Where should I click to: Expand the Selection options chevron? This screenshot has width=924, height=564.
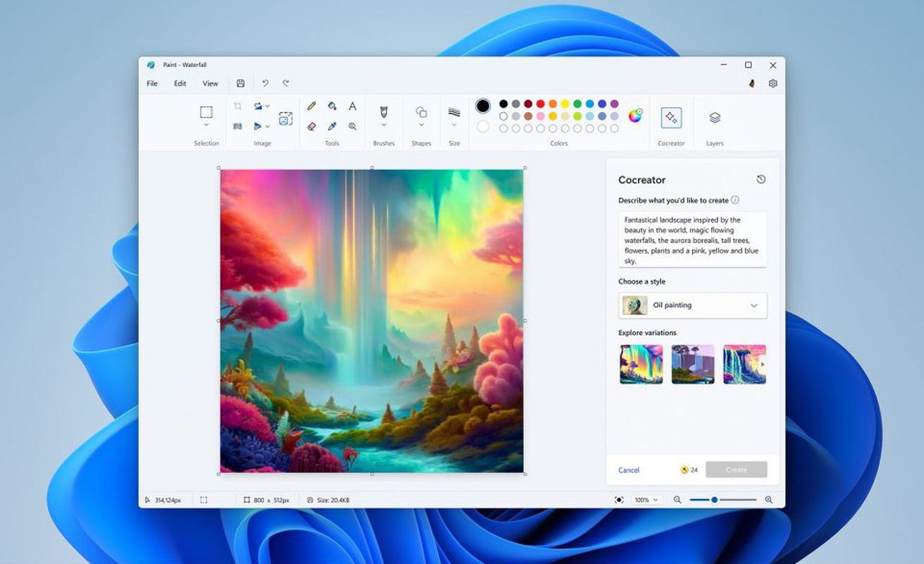point(206,125)
